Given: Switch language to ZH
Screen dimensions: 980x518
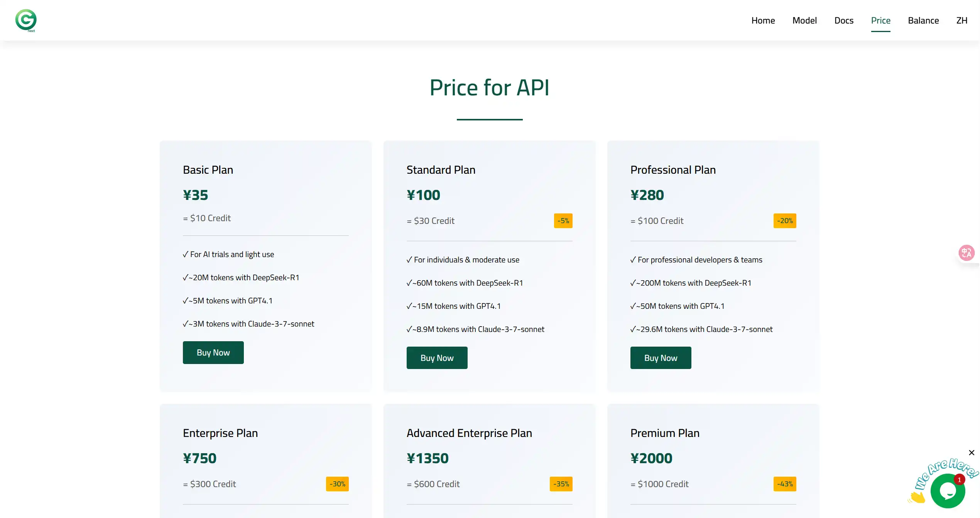Looking at the screenshot, I should (x=961, y=20).
